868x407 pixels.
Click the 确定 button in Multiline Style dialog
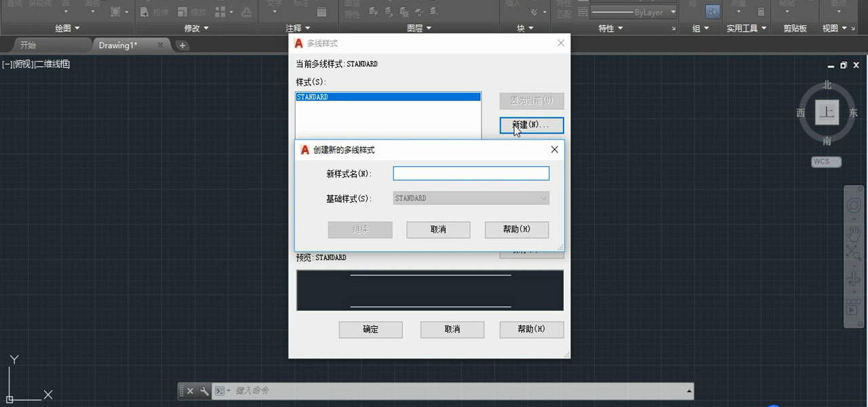370,330
